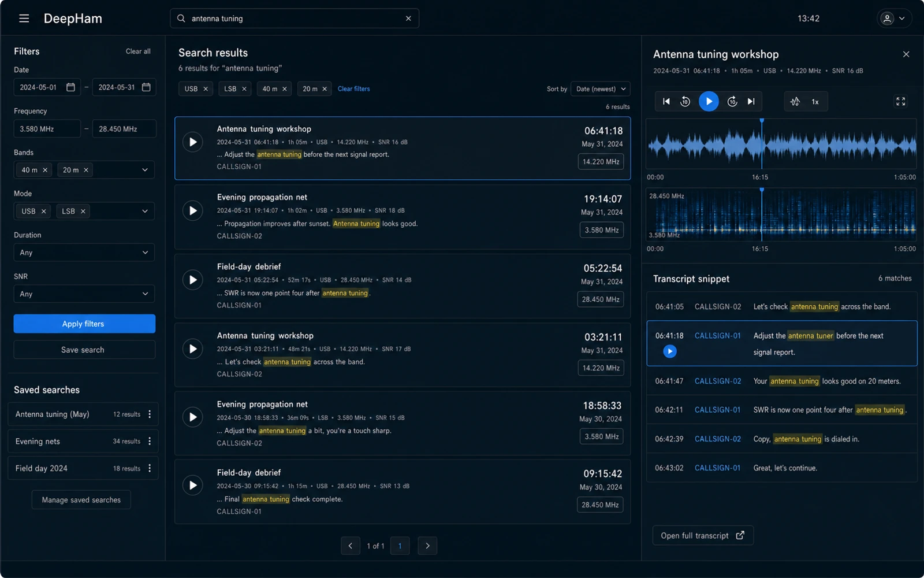Expand the Mode dropdown
924x578 pixels.
tap(145, 212)
